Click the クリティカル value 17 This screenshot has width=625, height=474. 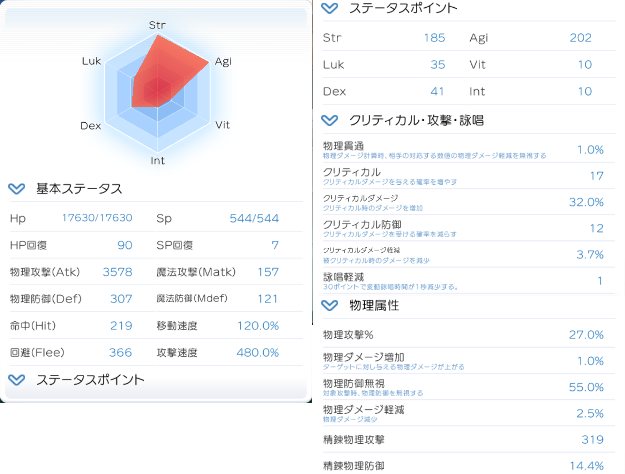coord(597,176)
